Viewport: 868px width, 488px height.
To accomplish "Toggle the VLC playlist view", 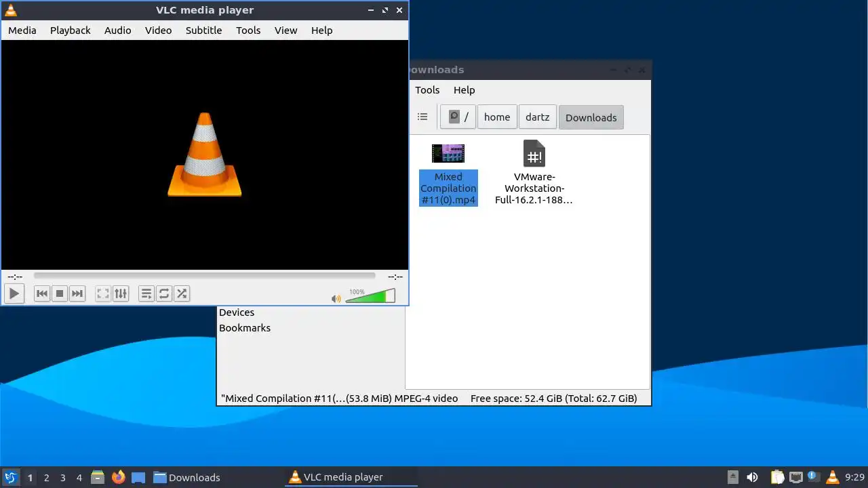I will point(146,293).
